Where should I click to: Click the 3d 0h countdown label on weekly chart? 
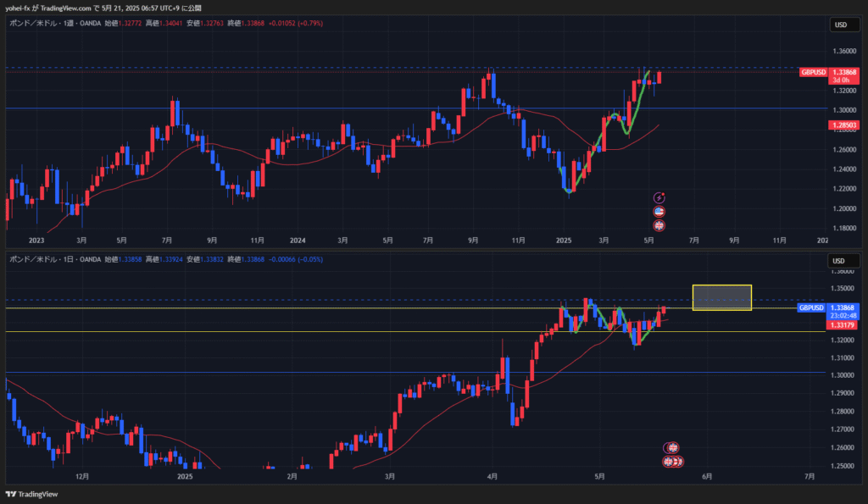[842, 80]
